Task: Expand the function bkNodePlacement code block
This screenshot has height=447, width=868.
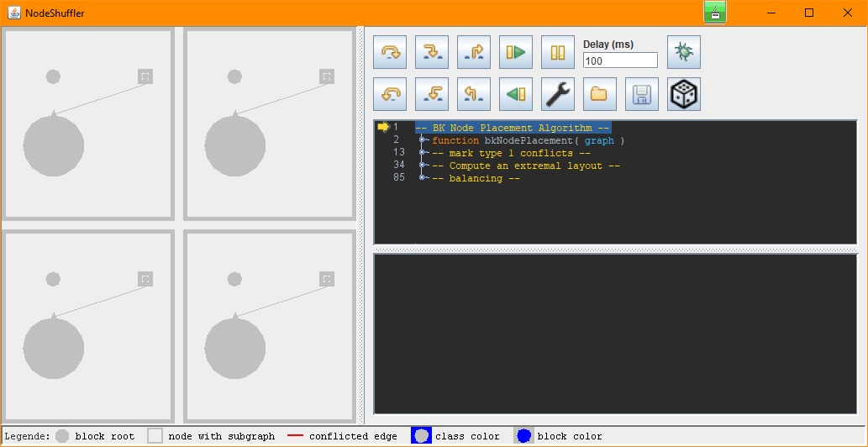Action: click(x=422, y=140)
